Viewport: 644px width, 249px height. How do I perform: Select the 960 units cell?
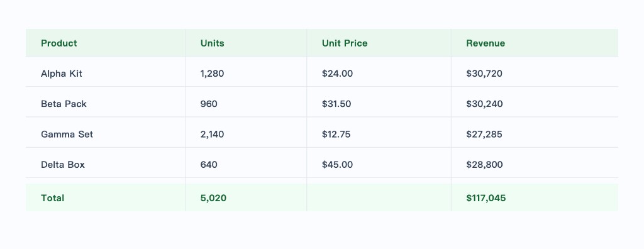(x=246, y=102)
